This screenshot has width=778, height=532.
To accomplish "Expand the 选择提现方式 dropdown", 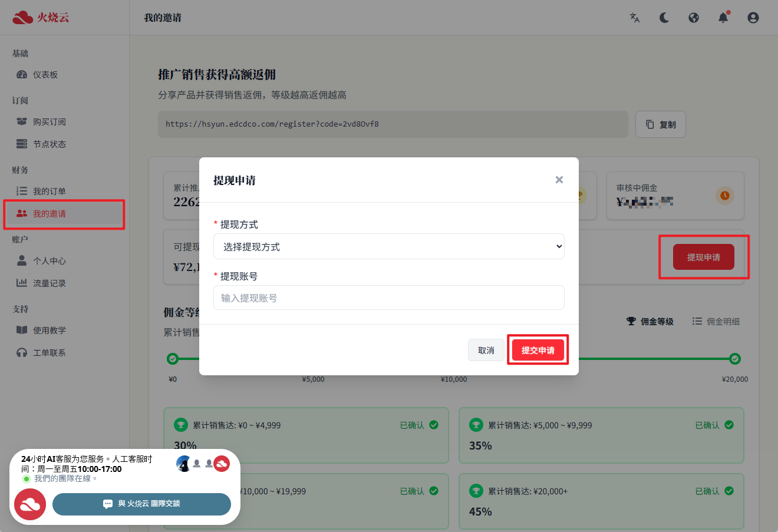I will tap(388, 247).
